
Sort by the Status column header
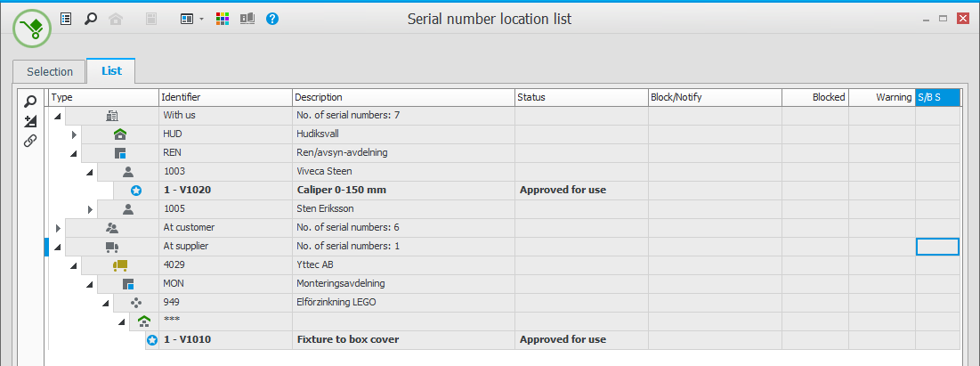(x=581, y=97)
